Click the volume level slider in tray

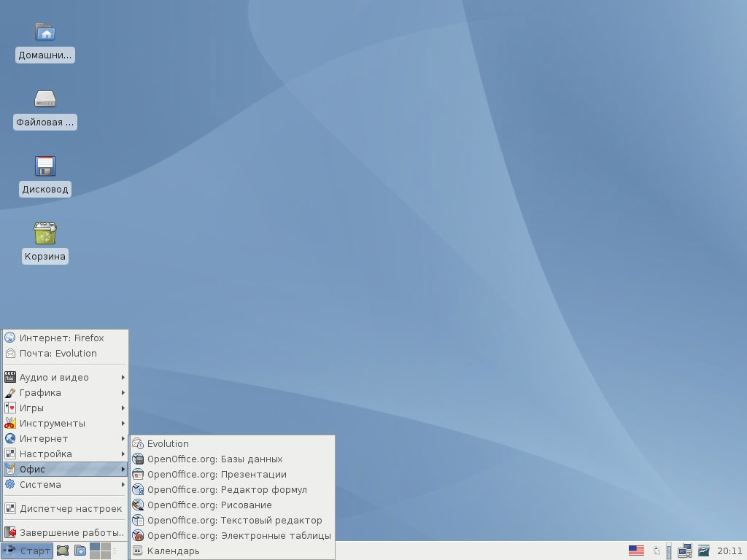coord(669,551)
